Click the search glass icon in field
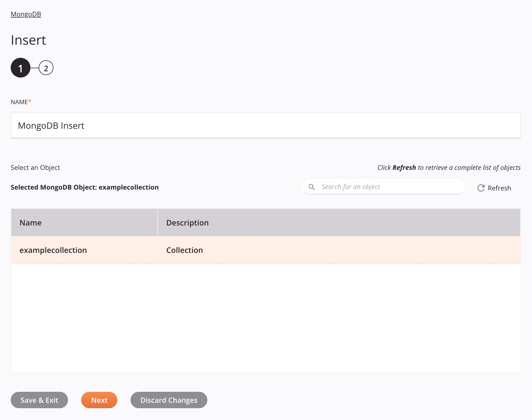Screen dimensions: 532x420 coord(312,186)
